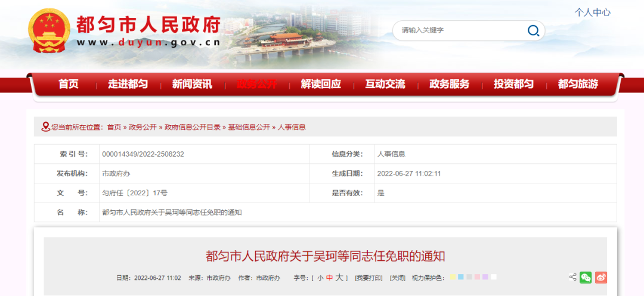Open the 都匀旅游 menu item
Screen dimensions: 644x296
click(578, 84)
